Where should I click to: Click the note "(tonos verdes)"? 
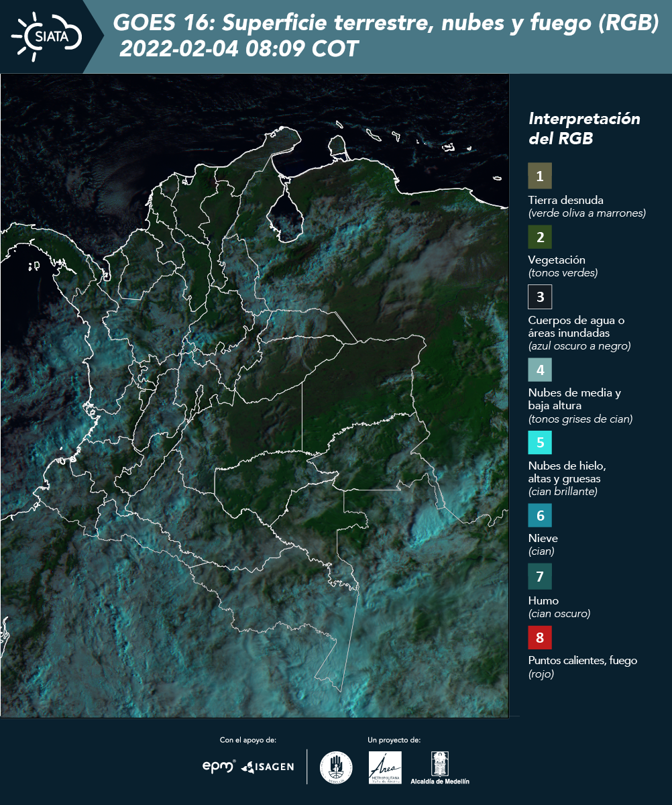coord(563,273)
